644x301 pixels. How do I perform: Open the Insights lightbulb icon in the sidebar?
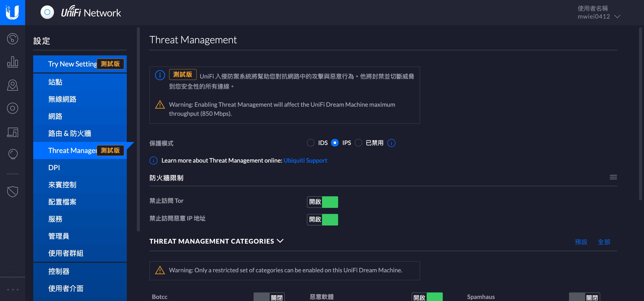point(13,154)
